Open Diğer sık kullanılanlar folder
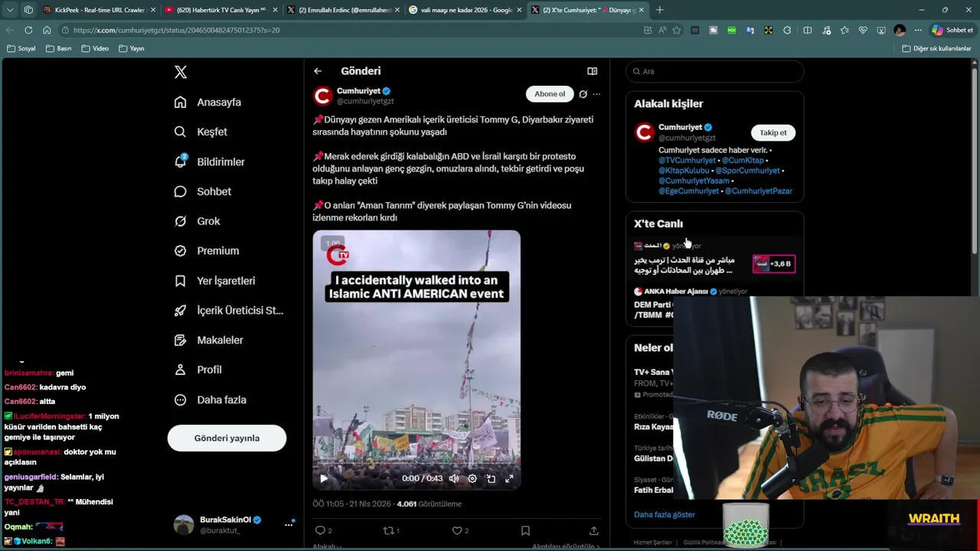 click(936, 48)
